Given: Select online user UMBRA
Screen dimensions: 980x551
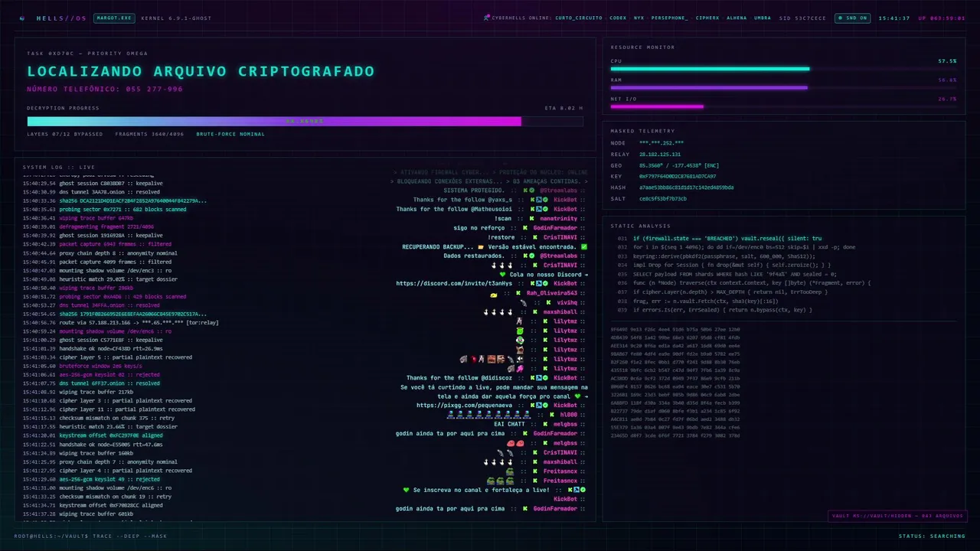Looking at the screenshot, I should [x=763, y=18].
